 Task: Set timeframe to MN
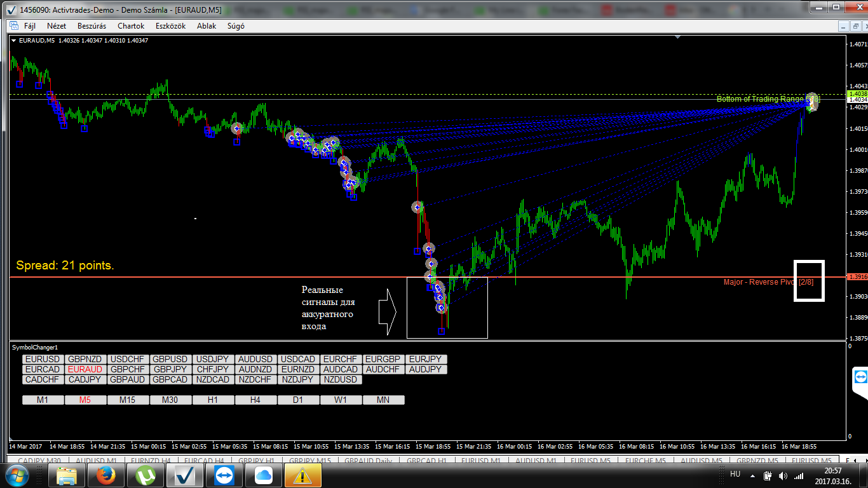tap(384, 400)
